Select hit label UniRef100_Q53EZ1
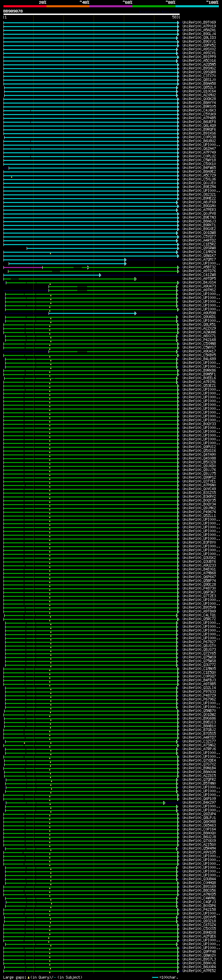This screenshot has height=980, width=222. [x=199, y=386]
